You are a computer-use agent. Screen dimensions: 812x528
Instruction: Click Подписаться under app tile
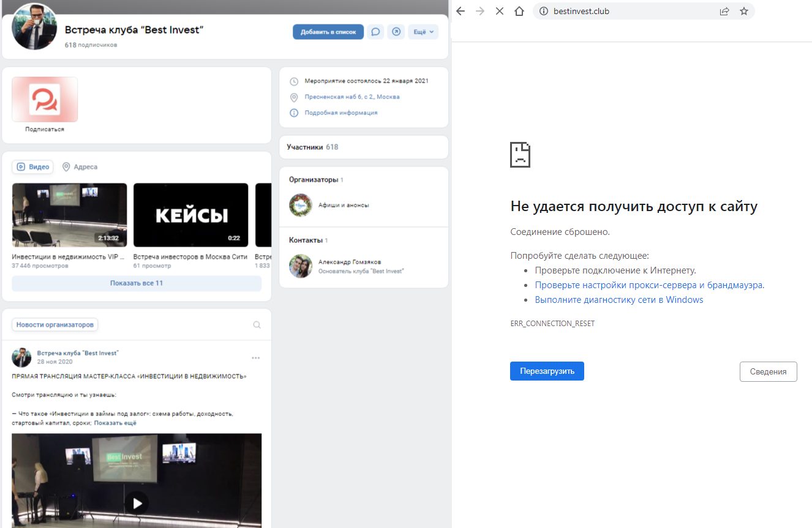click(45, 129)
